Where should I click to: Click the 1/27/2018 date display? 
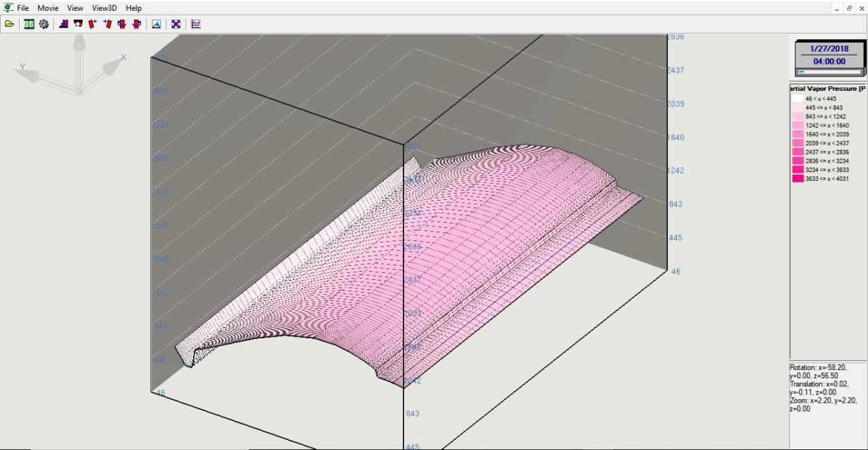(x=829, y=49)
